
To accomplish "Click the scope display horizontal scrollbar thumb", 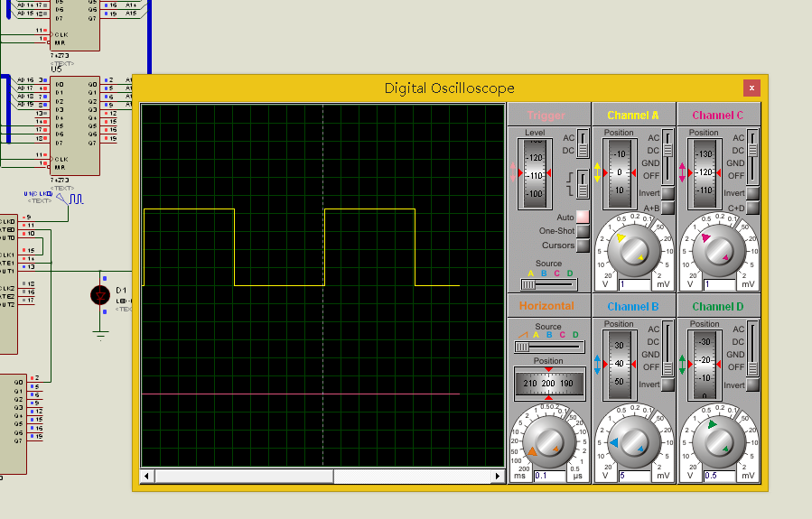I will pyautogui.click(x=244, y=476).
